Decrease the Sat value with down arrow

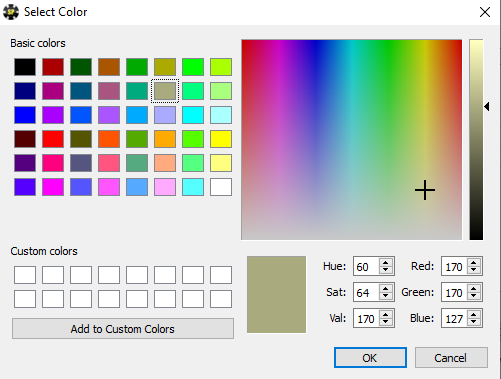tap(386, 296)
